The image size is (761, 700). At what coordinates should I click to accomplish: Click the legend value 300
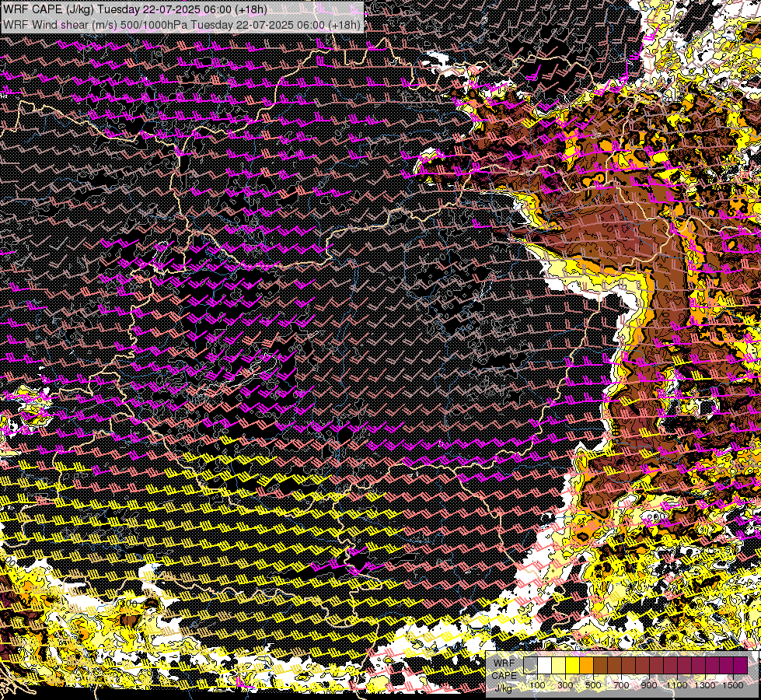[565, 685]
